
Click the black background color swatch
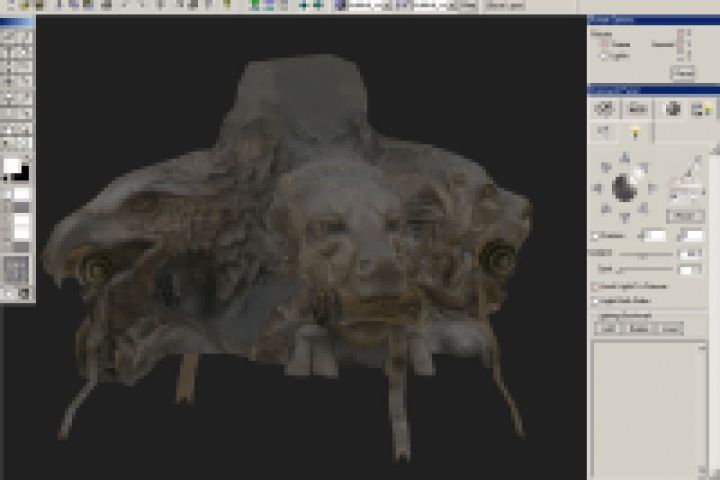(23, 174)
